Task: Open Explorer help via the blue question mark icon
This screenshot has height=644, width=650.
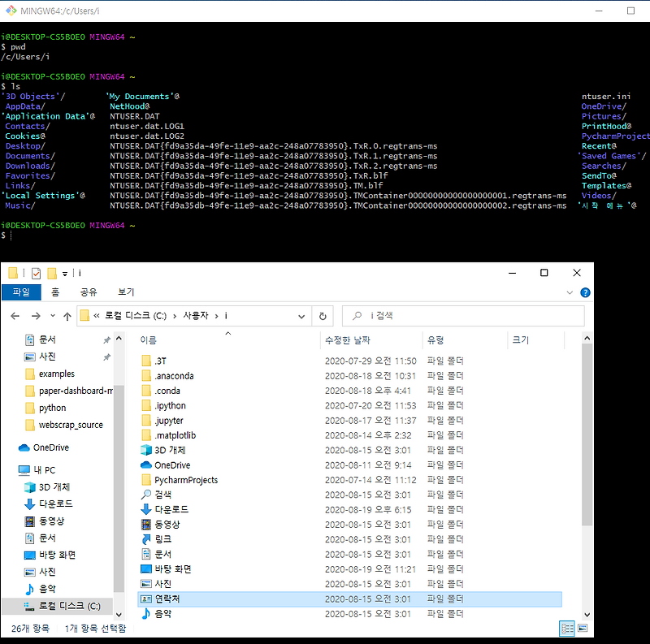Action: [585, 292]
